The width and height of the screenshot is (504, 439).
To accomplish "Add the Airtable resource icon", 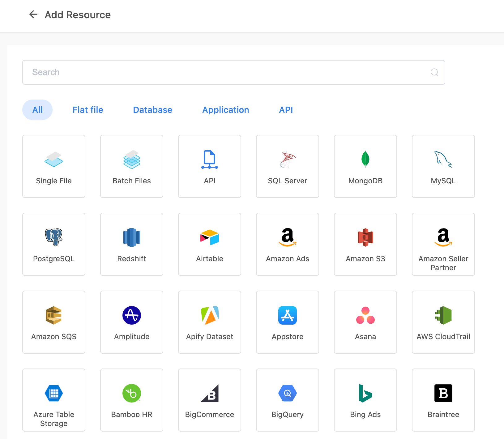I will 210,237.
